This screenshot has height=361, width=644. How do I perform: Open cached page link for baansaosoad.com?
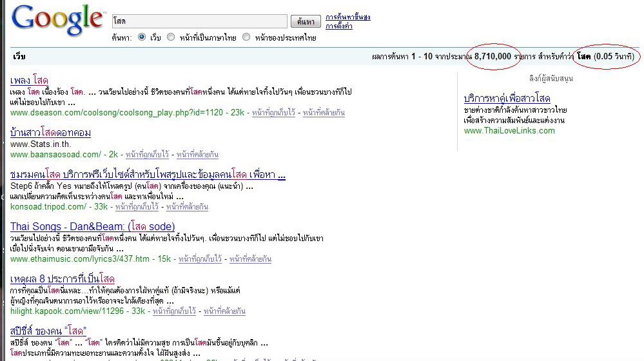point(147,155)
